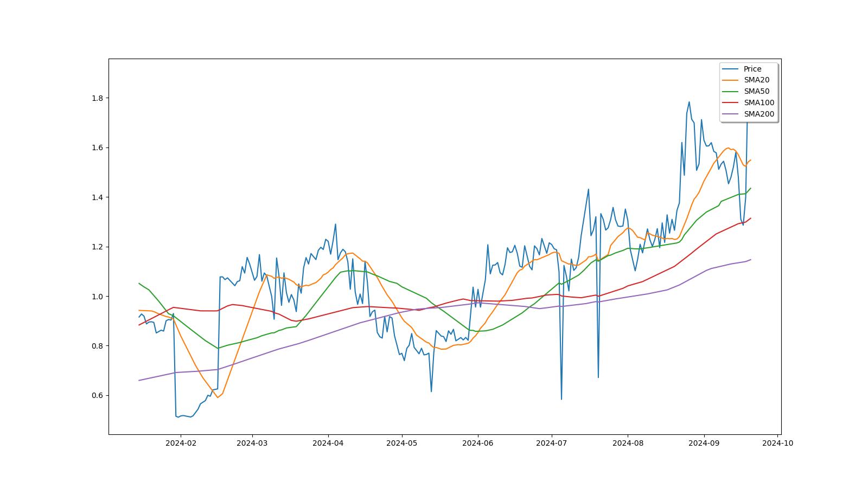Click the Price legend label
This screenshot has width=868, height=488.
click(752, 69)
